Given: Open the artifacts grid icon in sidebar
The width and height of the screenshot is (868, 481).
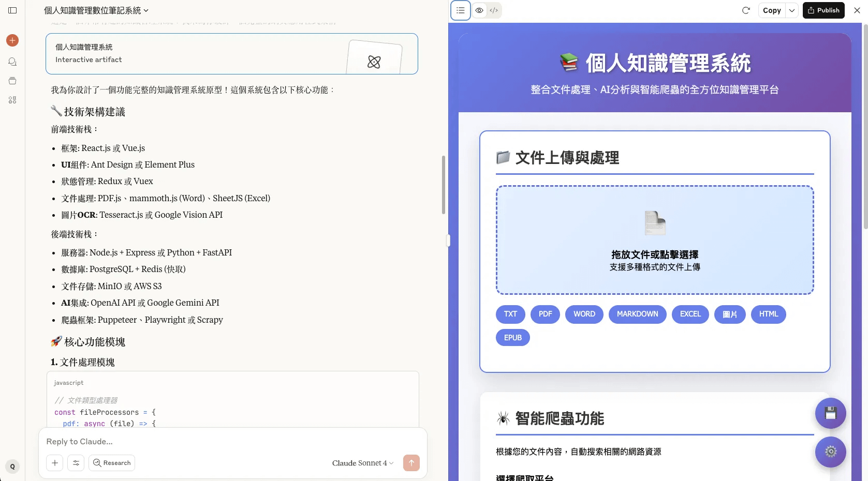Looking at the screenshot, I should tap(12, 100).
